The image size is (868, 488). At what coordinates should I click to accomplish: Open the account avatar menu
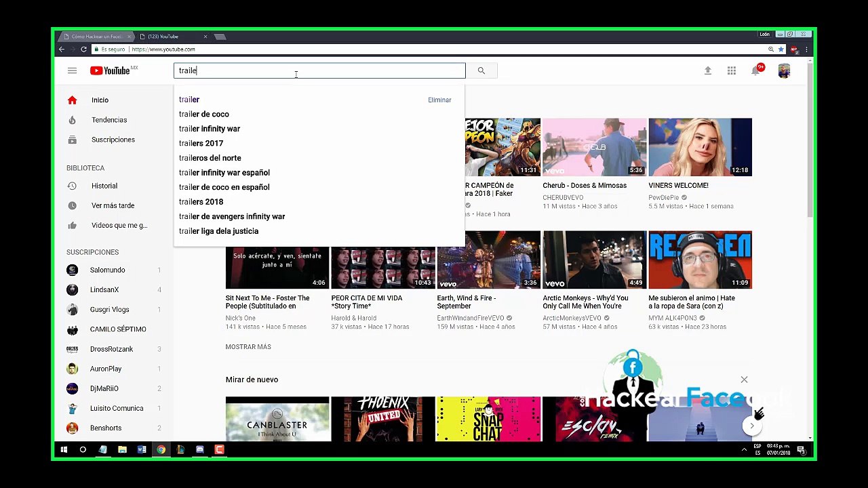coord(784,70)
